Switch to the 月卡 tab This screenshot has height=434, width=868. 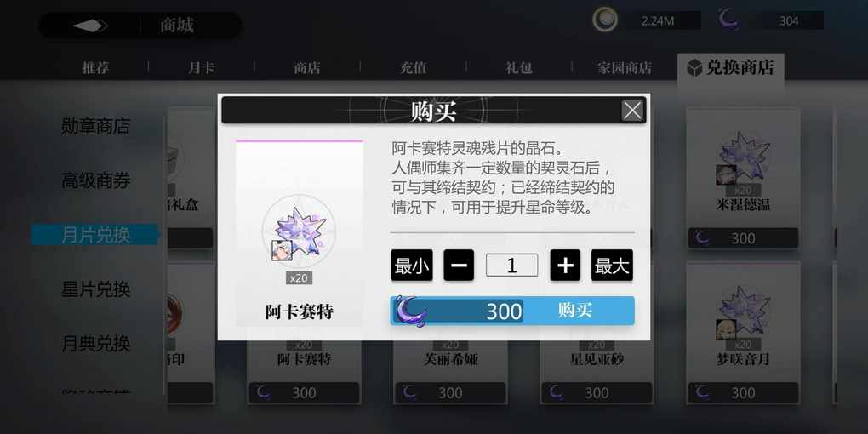[202, 68]
